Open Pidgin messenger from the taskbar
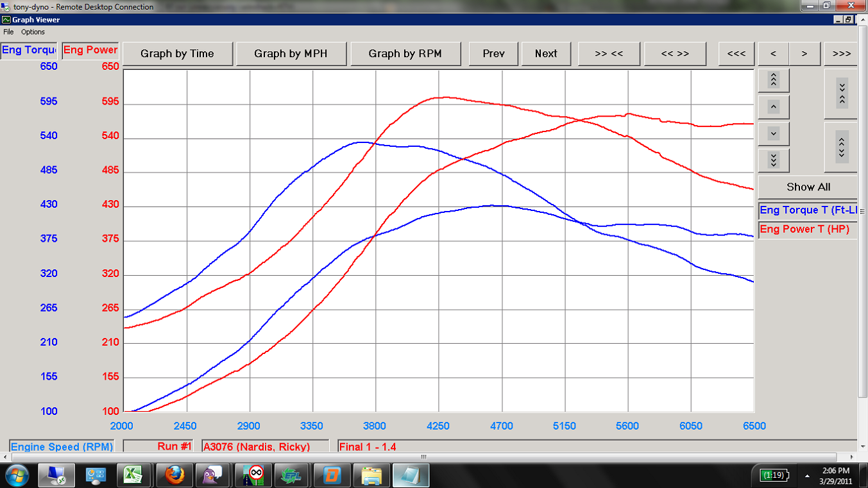The height and width of the screenshot is (488, 868). [214, 475]
